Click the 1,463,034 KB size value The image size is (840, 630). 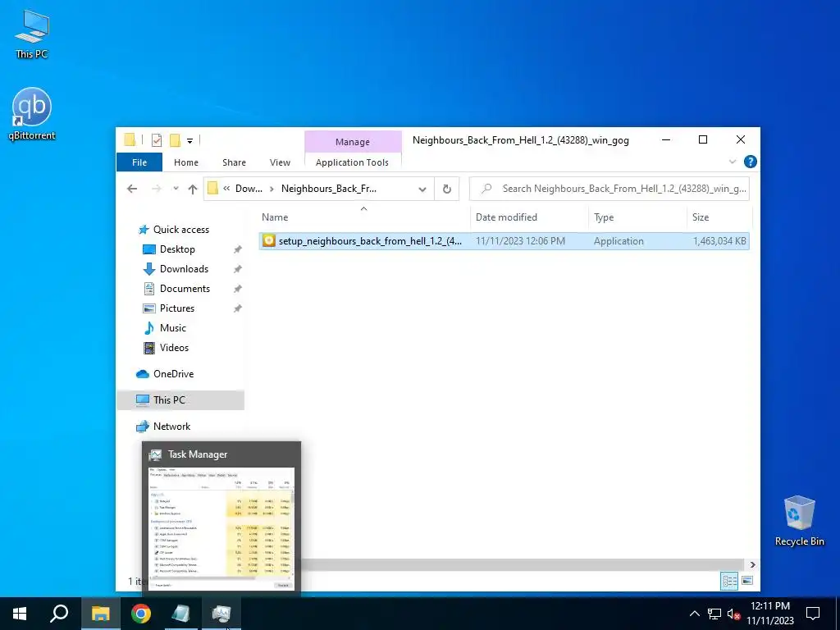[719, 241]
